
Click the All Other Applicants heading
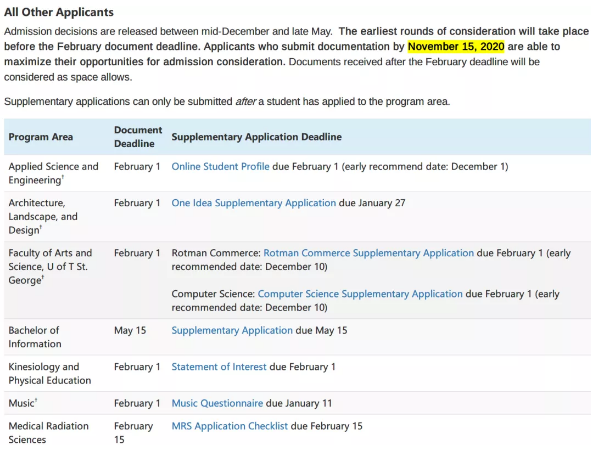[x=59, y=12]
